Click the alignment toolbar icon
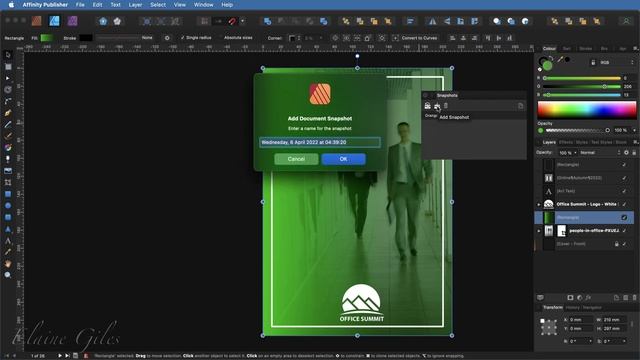The width and height of the screenshot is (640, 360). [410, 21]
